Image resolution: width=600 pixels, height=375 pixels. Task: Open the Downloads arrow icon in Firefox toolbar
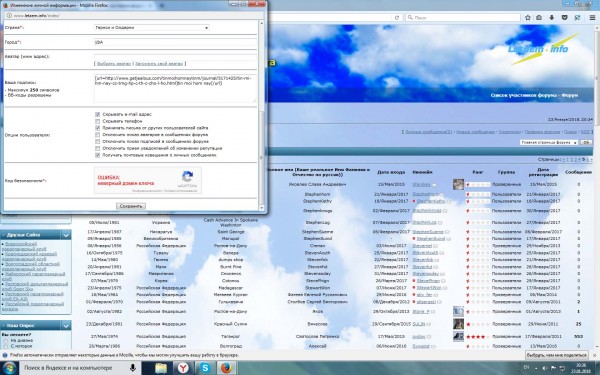(551, 18)
